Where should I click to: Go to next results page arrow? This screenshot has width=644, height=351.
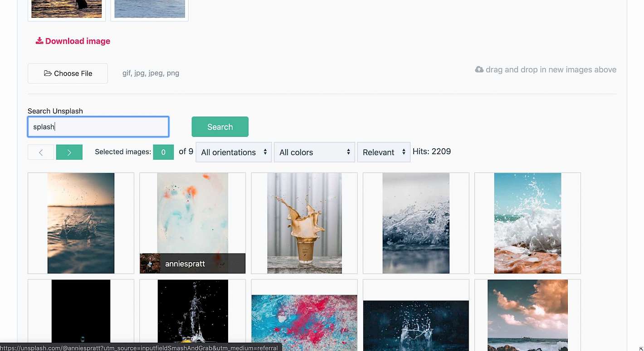tap(69, 152)
